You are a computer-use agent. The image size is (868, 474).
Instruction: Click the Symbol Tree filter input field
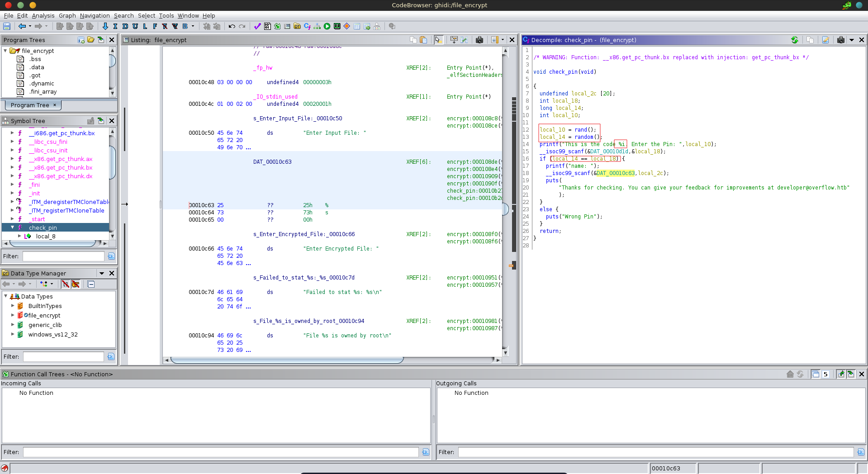click(x=63, y=256)
